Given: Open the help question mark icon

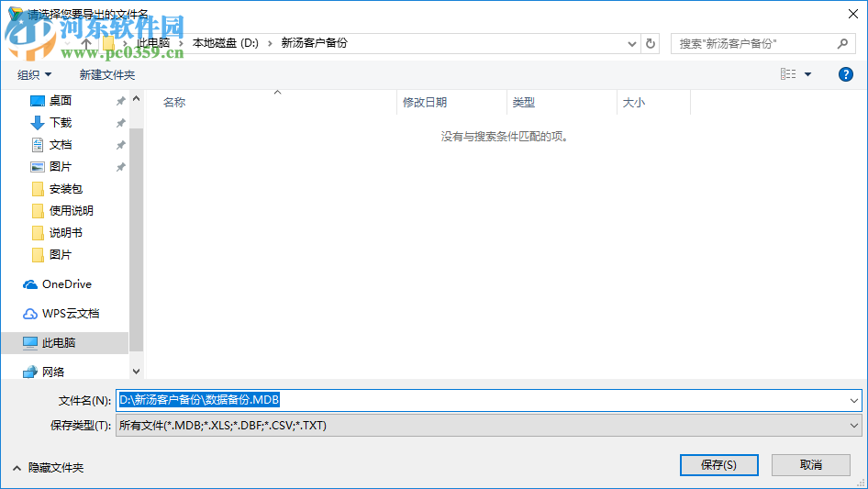Looking at the screenshot, I should pyautogui.click(x=845, y=74).
